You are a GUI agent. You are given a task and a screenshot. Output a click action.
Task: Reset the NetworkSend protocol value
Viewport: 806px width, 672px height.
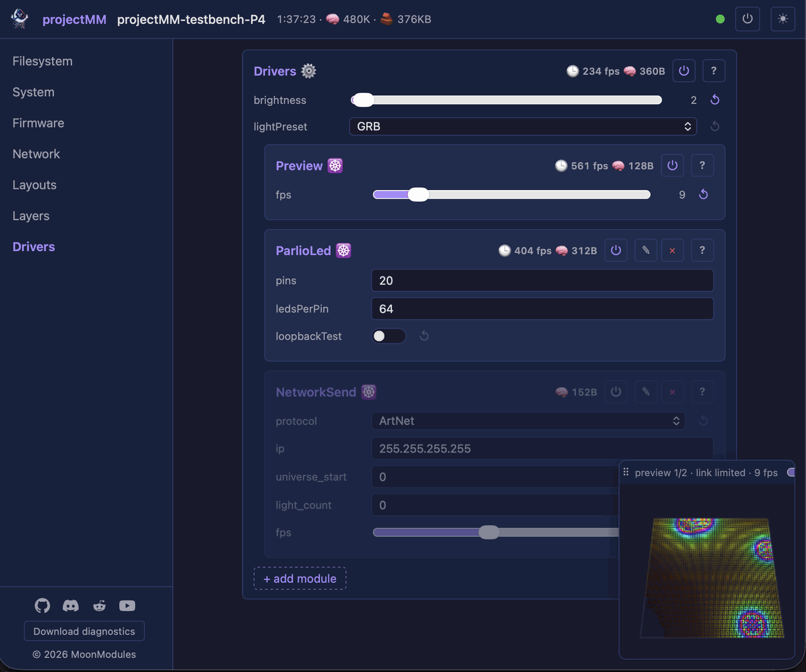[x=704, y=421]
